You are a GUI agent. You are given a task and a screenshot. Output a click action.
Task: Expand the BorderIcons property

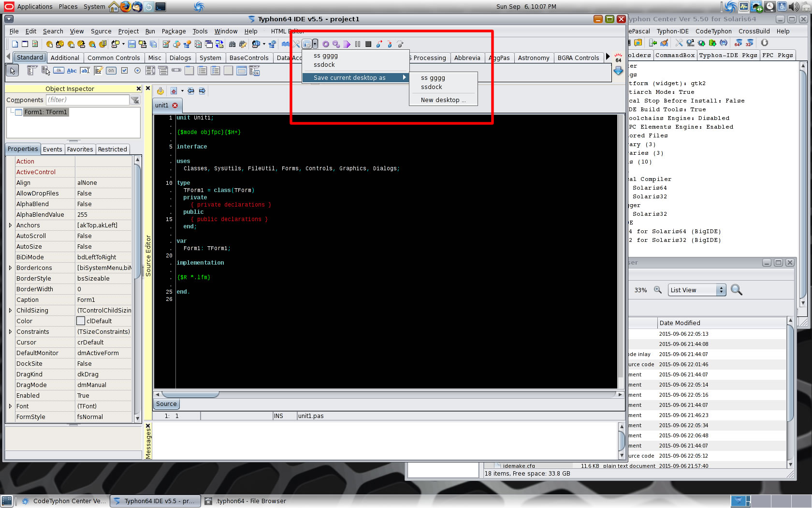coord(10,268)
